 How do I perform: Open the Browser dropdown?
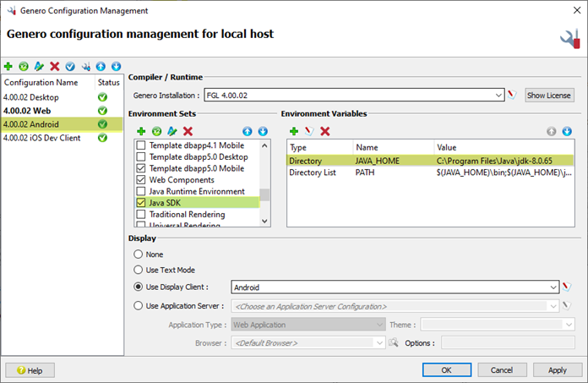(379, 343)
